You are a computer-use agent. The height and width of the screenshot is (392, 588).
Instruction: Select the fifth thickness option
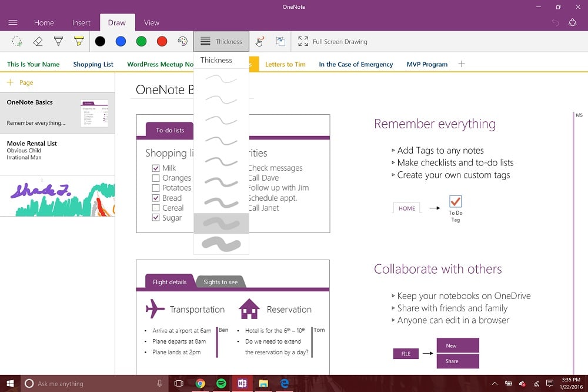coord(221,161)
